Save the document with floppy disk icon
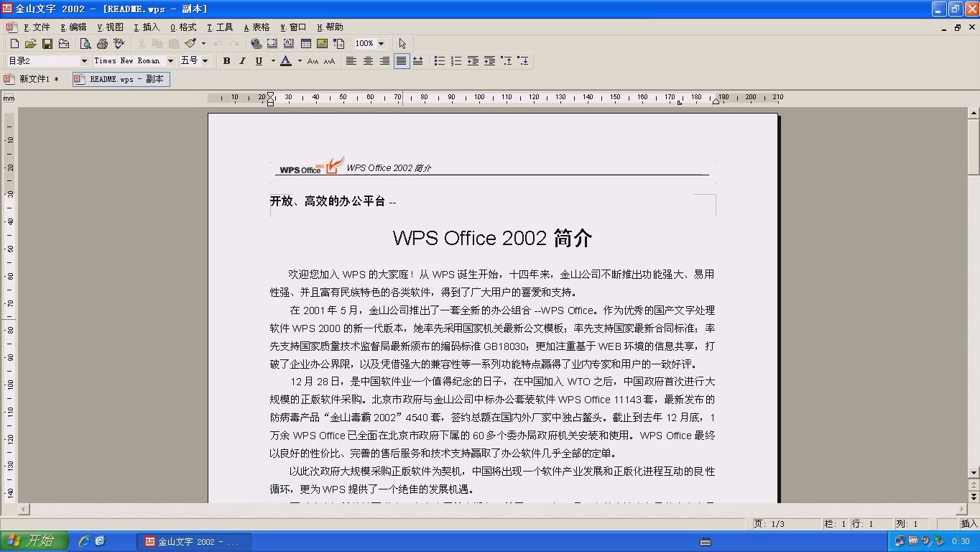The height and width of the screenshot is (552, 980). (x=47, y=44)
